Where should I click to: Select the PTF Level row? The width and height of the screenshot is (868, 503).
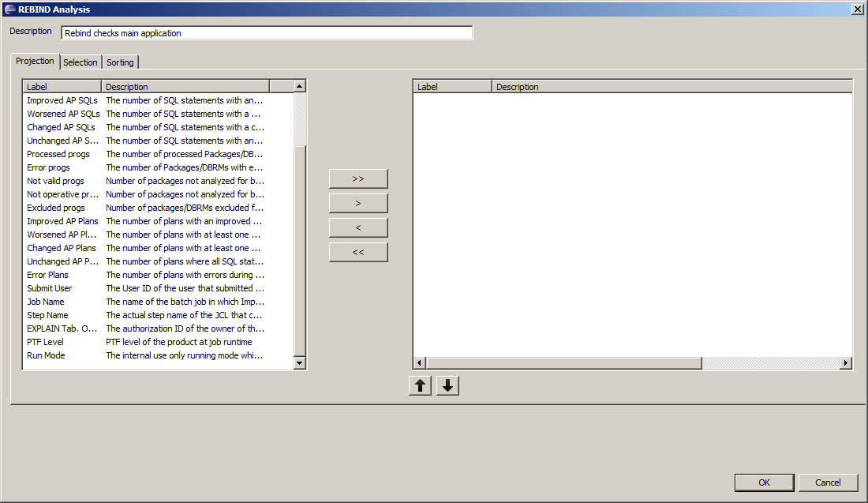[46, 342]
